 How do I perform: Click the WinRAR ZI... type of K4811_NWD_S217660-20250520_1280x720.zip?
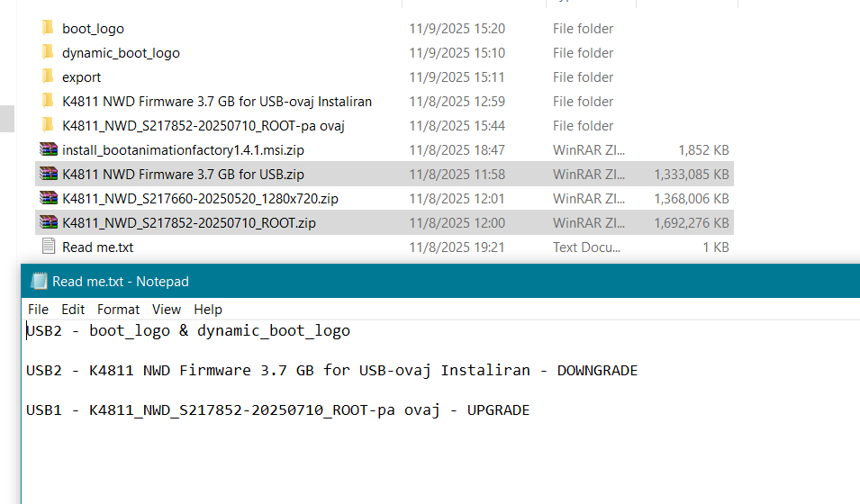pos(589,199)
